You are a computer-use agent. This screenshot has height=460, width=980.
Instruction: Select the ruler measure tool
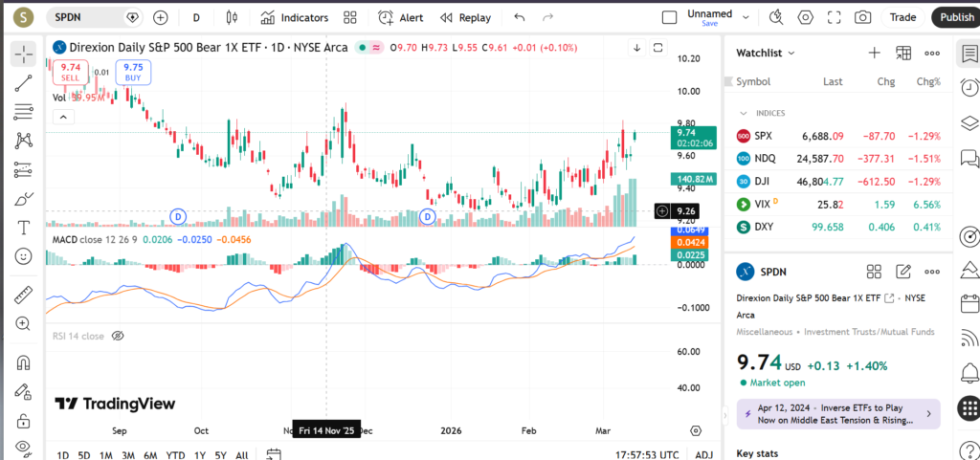point(23,296)
